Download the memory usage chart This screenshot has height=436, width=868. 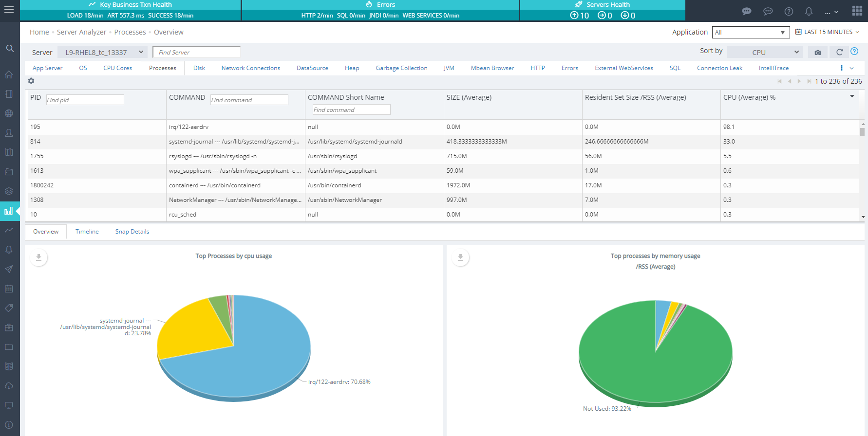click(x=460, y=257)
